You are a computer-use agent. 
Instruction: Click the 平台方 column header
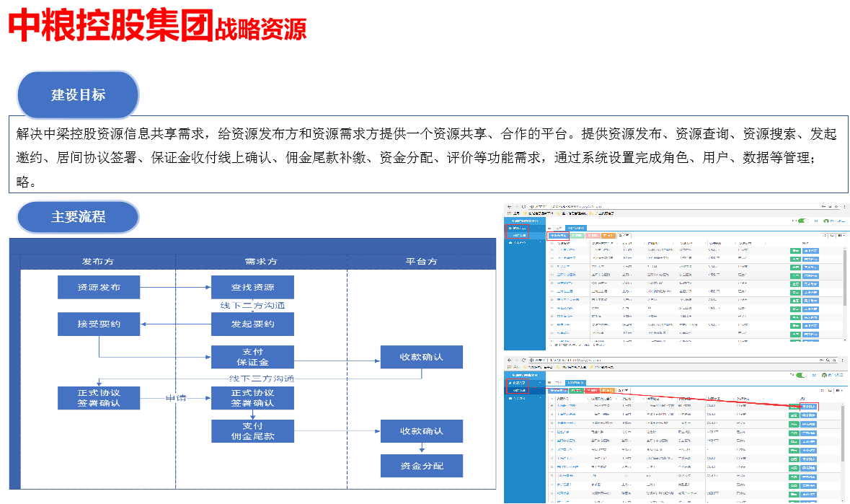point(421,262)
